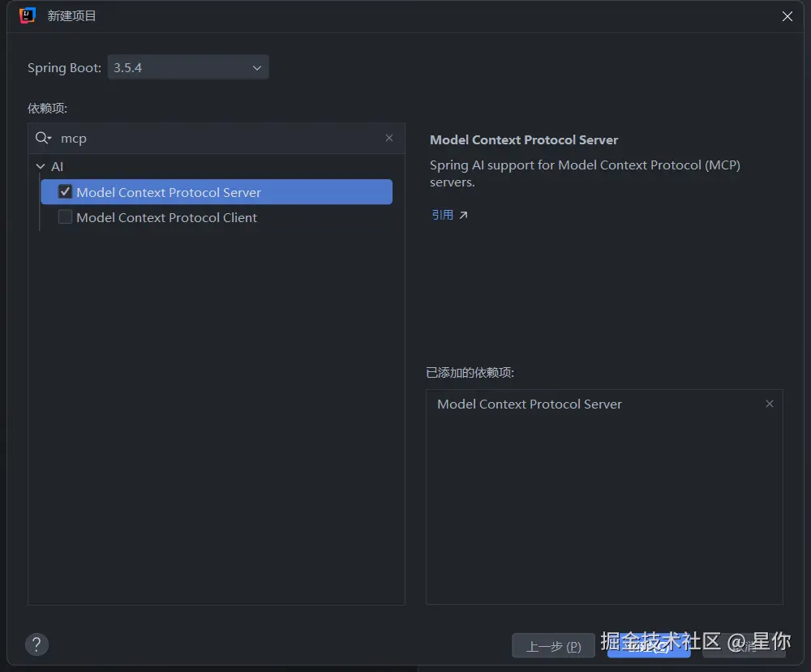Uncheck Model Context Protocol Server checkbox
The width and height of the screenshot is (811, 672).
65,192
